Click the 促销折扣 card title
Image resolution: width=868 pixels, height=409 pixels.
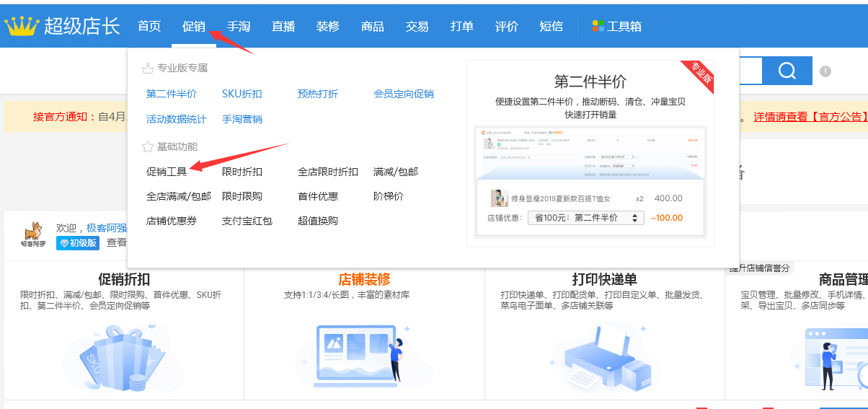(124, 279)
